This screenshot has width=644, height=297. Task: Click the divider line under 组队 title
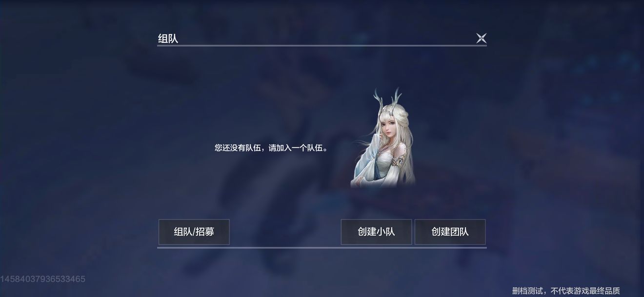point(322,46)
